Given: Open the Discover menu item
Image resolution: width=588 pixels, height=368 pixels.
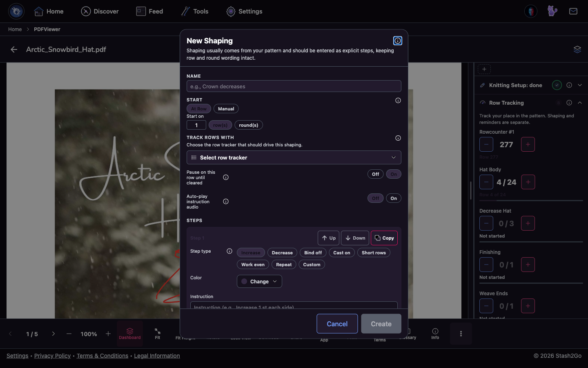Looking at the screenshot, I should (x=100, y=11).
